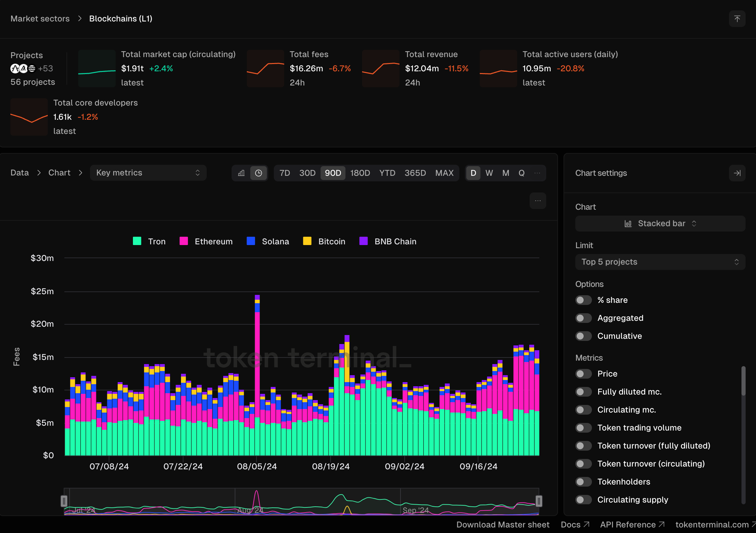Select weekly W granularity
Screen dimensions: 756x533
point(489,173)
